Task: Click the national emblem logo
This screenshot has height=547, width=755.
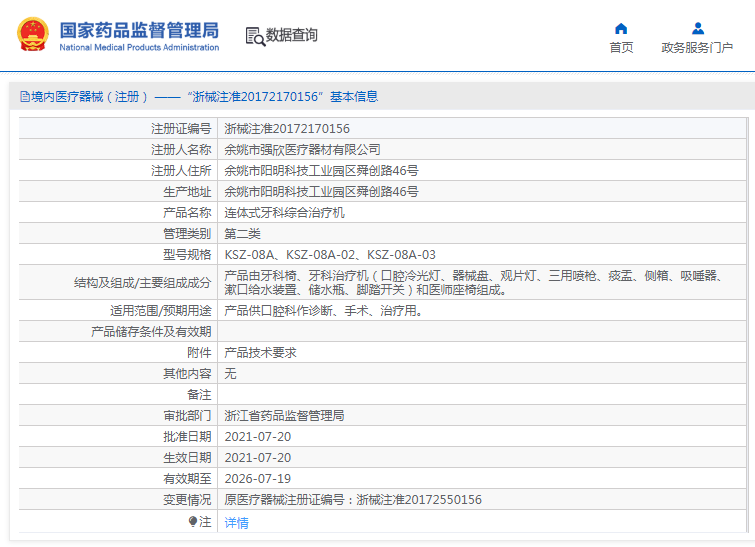Action: coord(33,34)
